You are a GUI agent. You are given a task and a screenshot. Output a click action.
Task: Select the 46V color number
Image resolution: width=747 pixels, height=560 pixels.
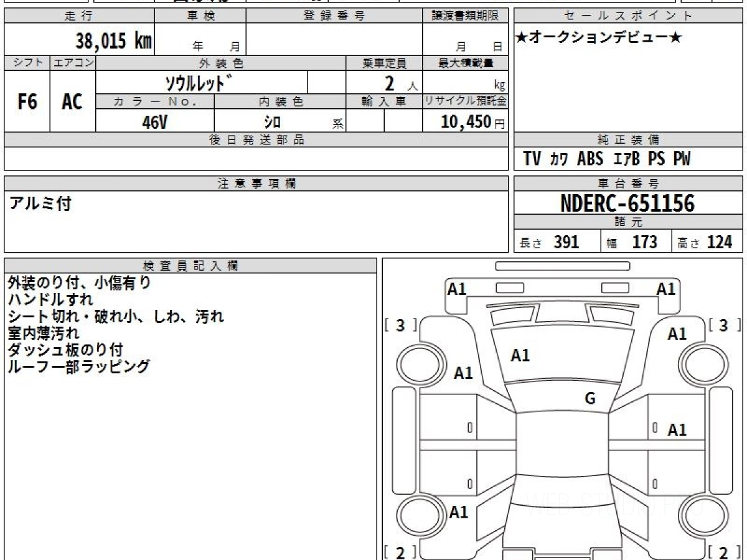154,122
